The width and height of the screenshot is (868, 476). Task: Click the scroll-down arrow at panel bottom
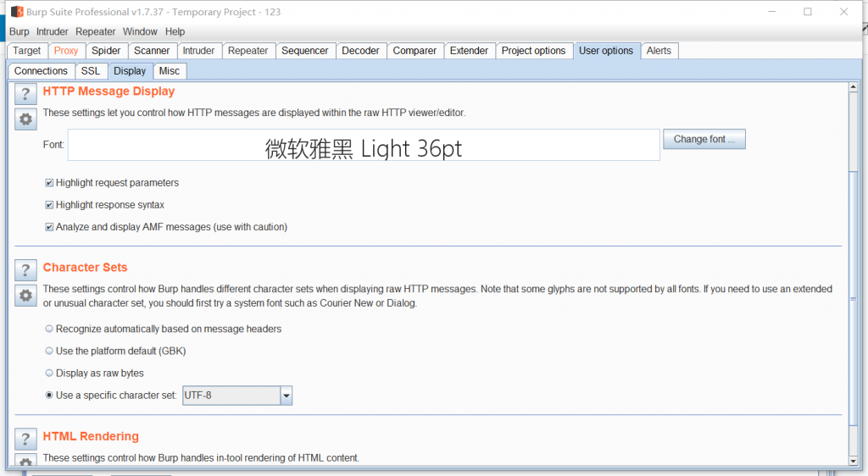point(853,461)
